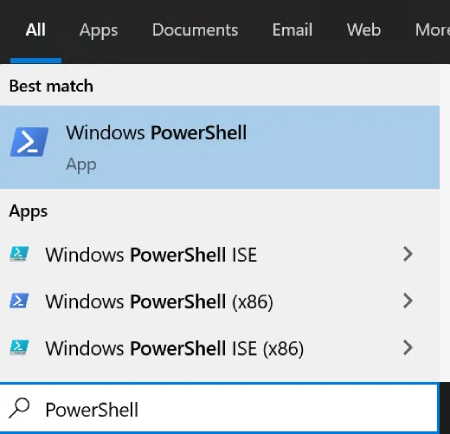450x434 pixels.
Task: Click the search field containing PowerShell
Action: coord(219,408)
